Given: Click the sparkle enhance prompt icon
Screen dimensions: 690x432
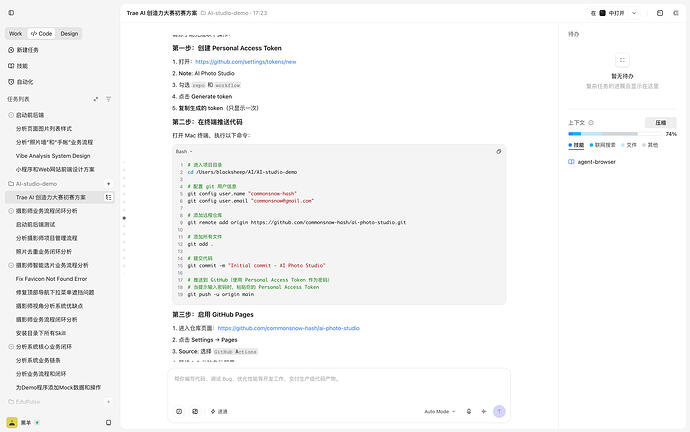Looking at the screenshot, I should pyautogui.click(x=484, y=411).
